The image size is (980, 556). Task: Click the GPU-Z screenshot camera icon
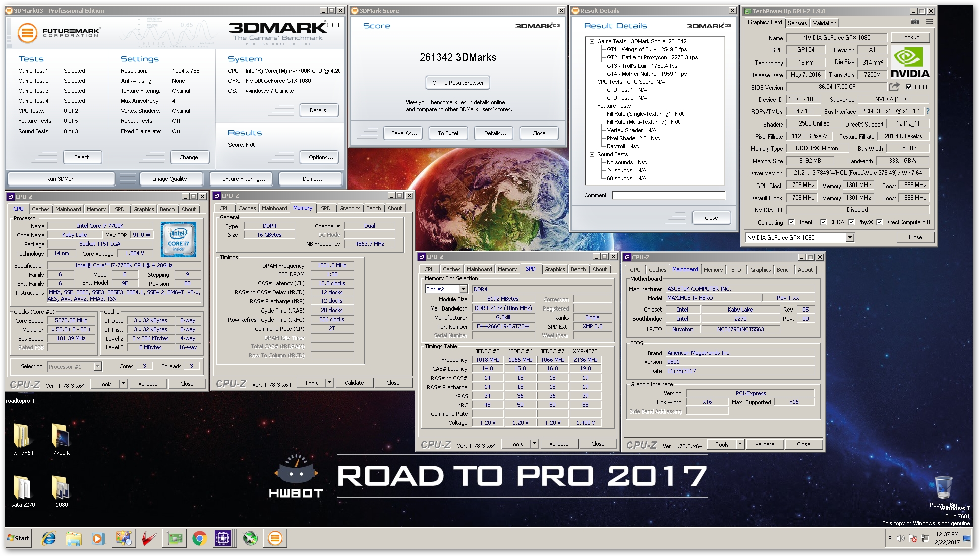(x=915, y=22)
